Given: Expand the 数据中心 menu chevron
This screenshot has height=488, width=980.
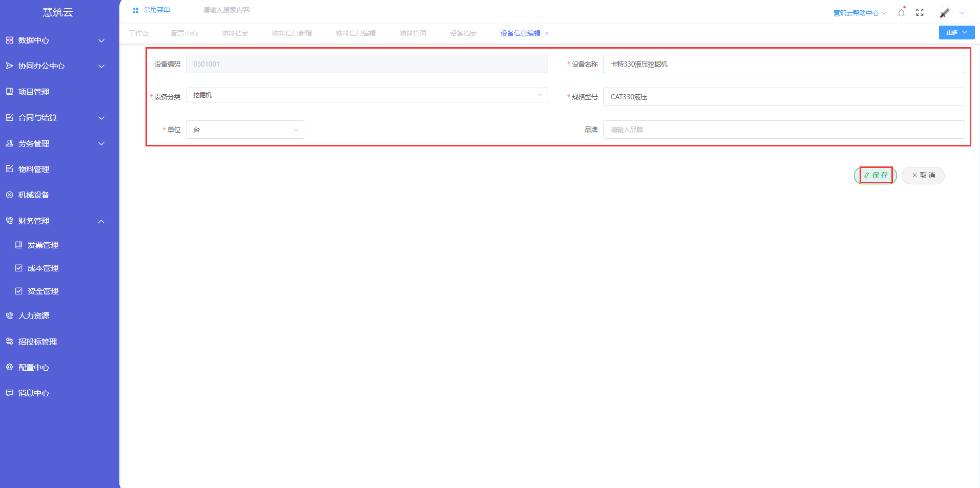Looking at the screenshot, I should pyautogui.click(x=101, y=40).
